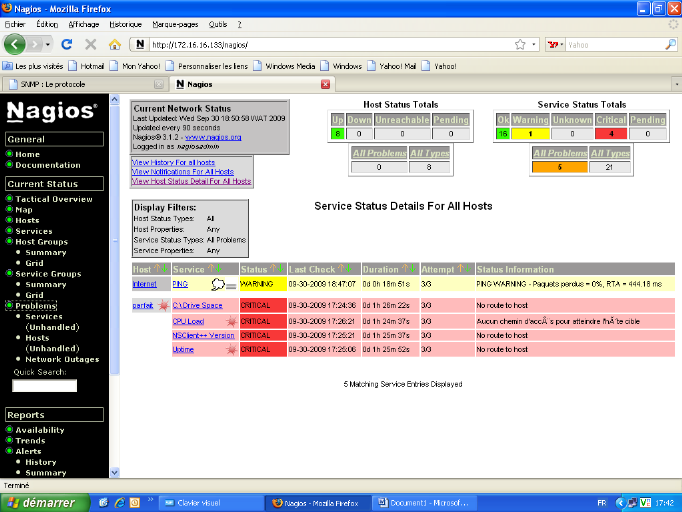Click the Firefox home icon

pyautogui.click(x=115, y=45)
